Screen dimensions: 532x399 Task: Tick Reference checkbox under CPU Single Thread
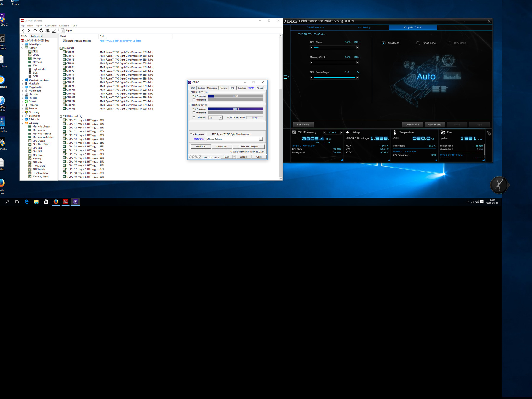pyautogui.click(x=194, y=100)
